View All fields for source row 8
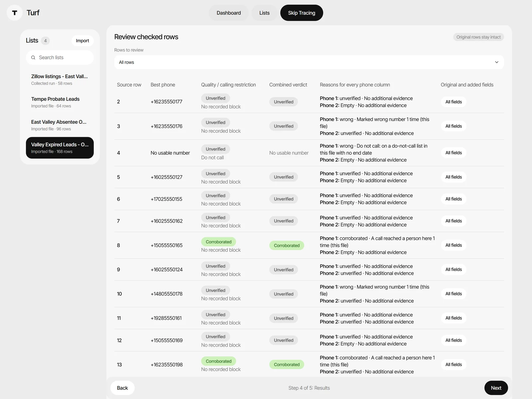This screenshot has width=532, height=399. (x=454, y=245)
